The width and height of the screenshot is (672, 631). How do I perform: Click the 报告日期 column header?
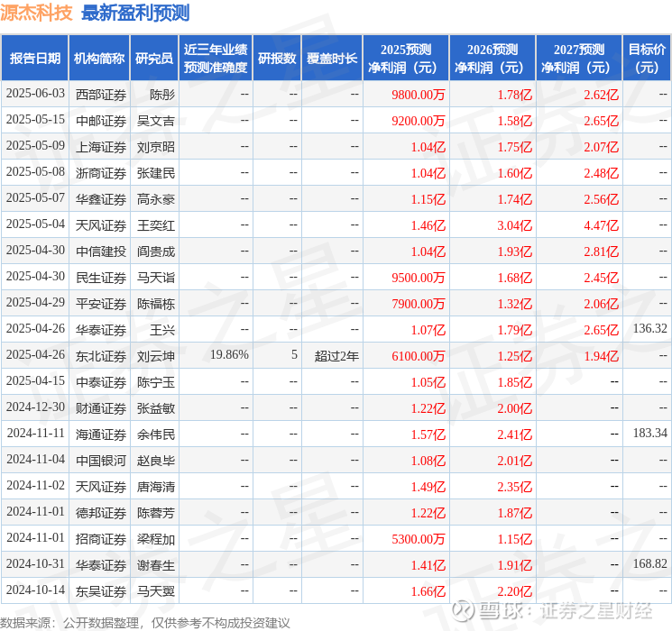point(34,59)
